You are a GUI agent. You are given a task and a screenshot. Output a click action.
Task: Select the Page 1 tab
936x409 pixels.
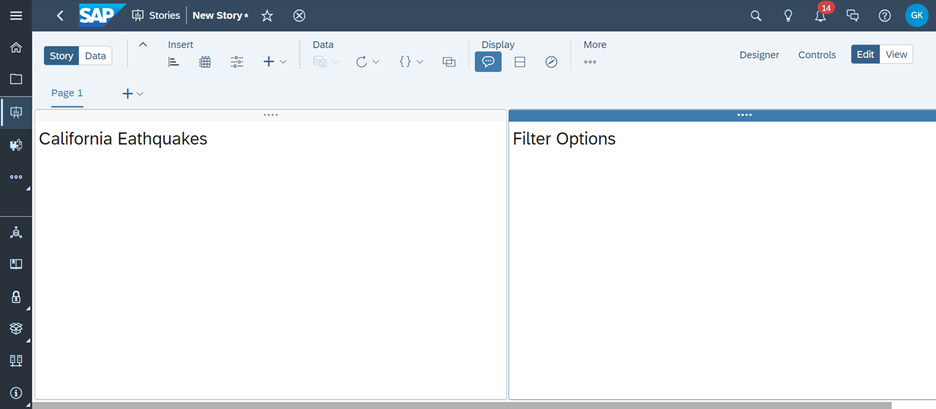pyautogui.click(x=67, y=93)
